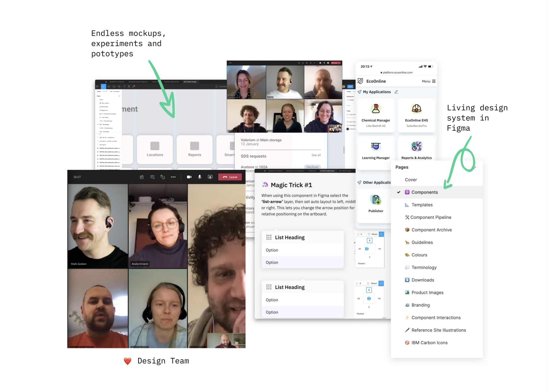Select the Aneta Kmiecik video tile
Screen dimensions: 548x392
click(x=158, y=226)
